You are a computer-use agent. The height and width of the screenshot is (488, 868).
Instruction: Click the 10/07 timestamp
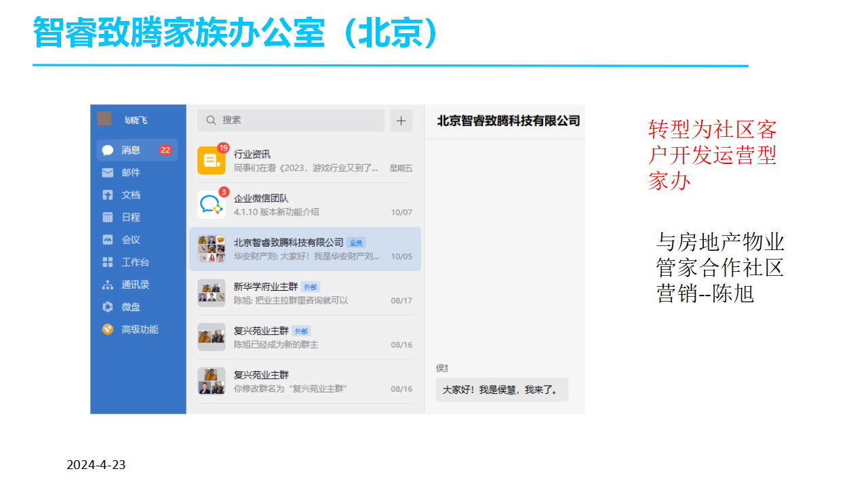[401, 212]
